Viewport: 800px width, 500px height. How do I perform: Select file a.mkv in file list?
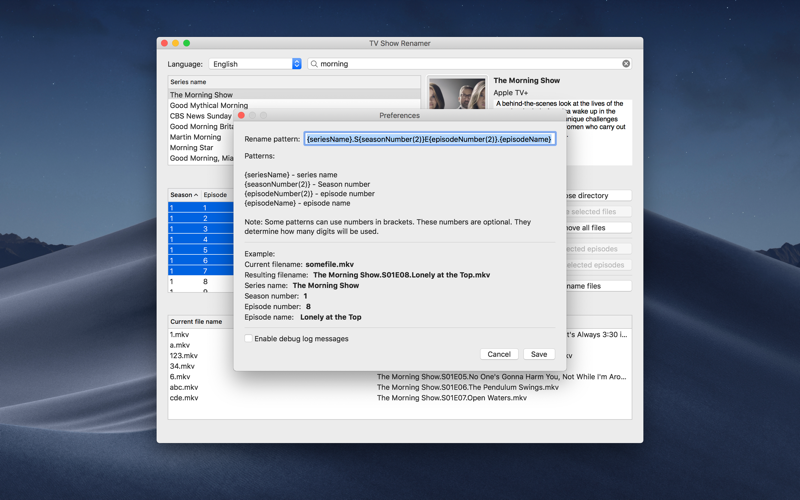(x=180, y=345)
